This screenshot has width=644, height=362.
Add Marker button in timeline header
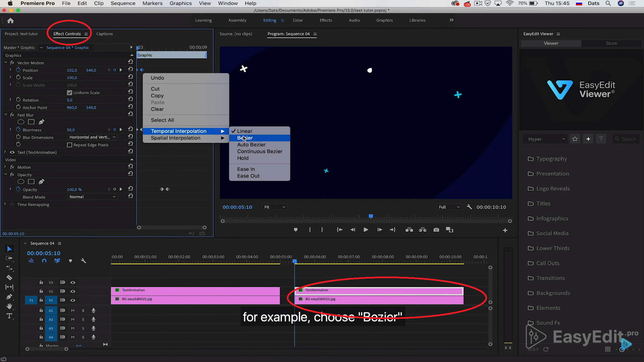70,261
